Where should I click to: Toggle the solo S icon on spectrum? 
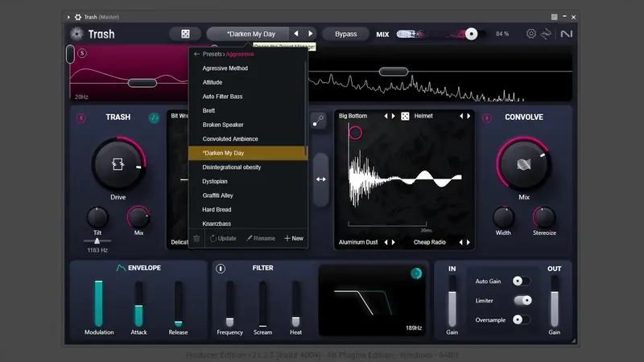click(82, 53)
